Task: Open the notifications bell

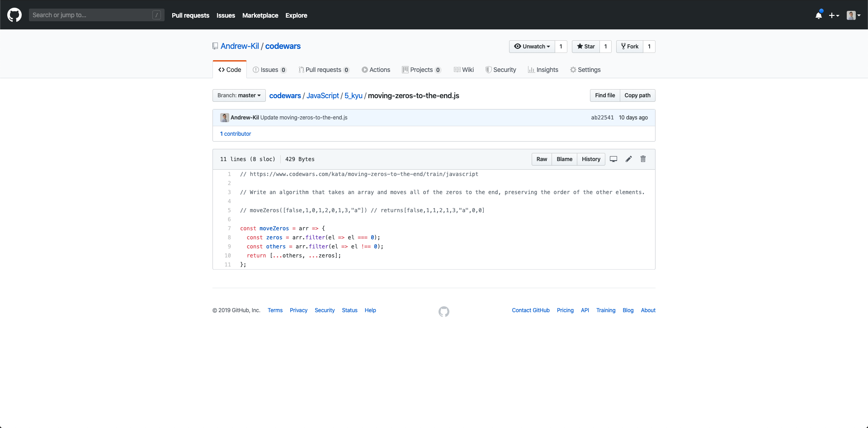Action: (819, 15)
